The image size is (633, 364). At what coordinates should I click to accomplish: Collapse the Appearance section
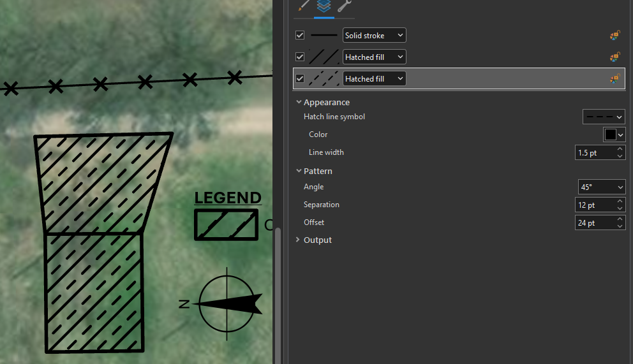point(299,102)
